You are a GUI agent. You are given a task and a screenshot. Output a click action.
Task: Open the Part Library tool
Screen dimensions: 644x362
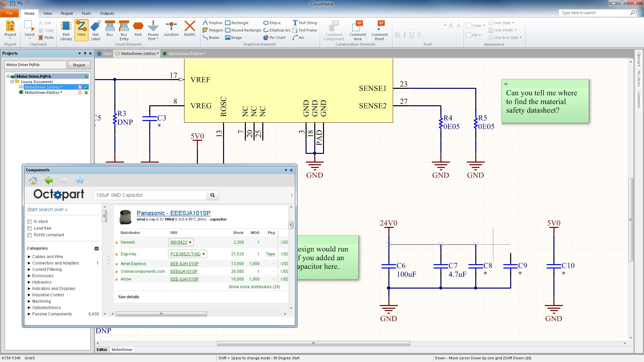tap(66, 31)
